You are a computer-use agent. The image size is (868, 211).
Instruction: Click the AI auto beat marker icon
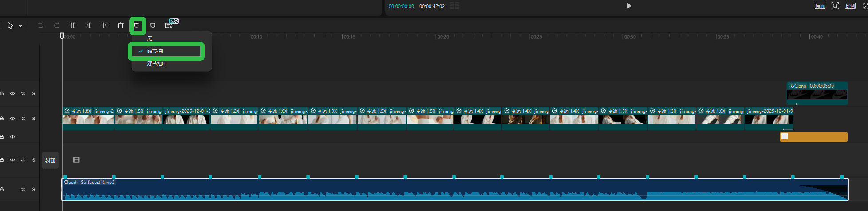point(137,25)
